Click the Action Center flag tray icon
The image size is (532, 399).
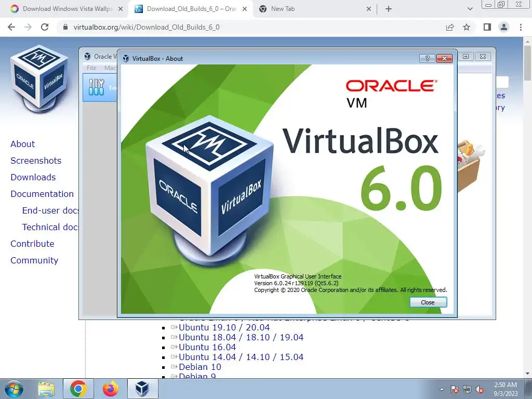click(x=454, y=389)
